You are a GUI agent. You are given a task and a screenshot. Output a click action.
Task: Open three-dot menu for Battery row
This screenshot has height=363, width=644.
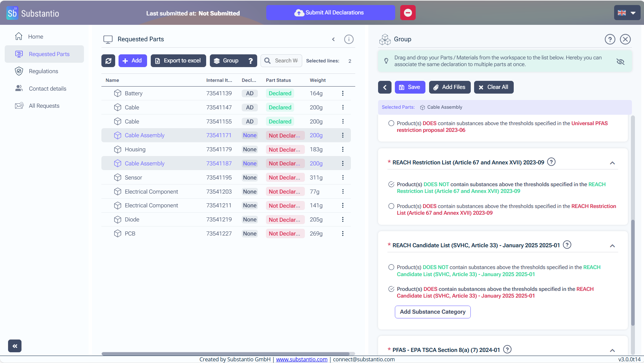(x=342, y=93)
